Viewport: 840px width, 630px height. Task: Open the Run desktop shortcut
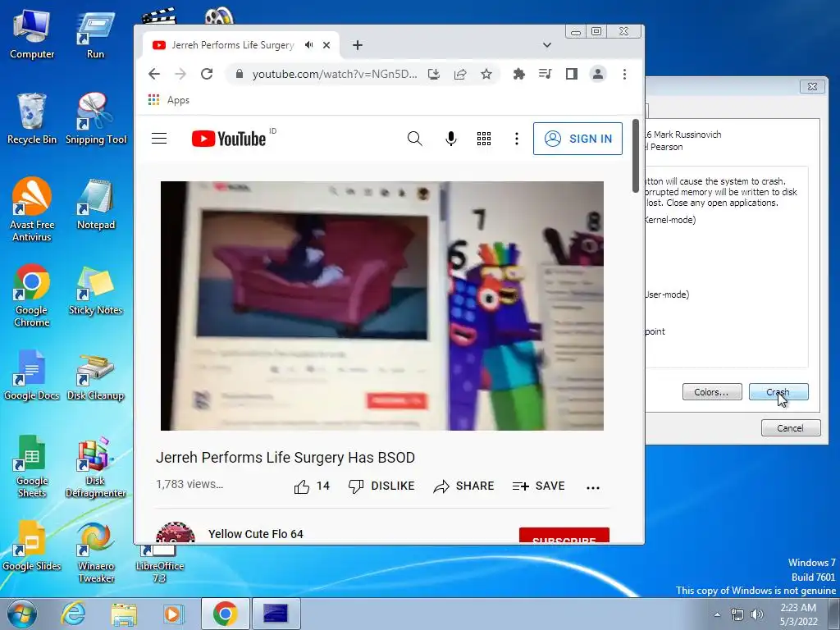(95, 34)
